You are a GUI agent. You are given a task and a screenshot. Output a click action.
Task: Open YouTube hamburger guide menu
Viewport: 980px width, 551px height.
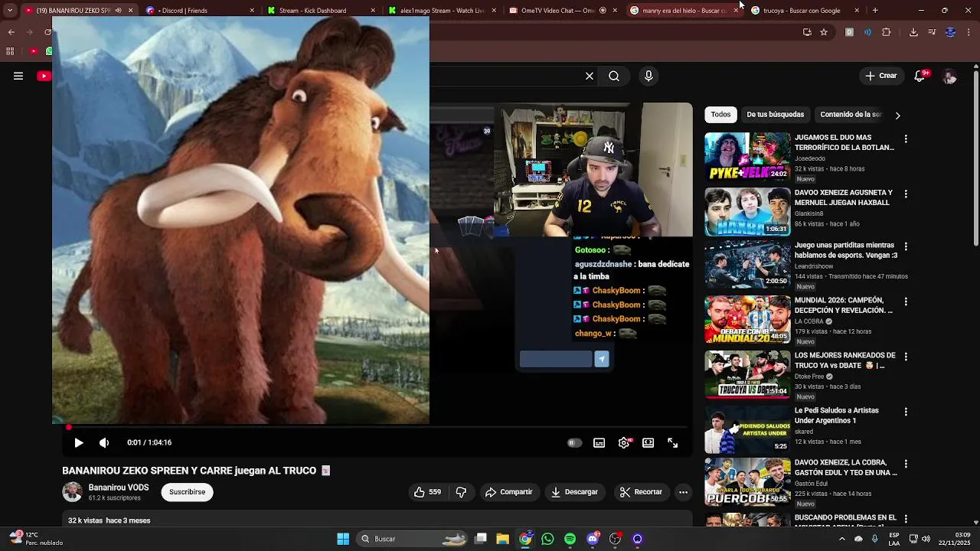pos(18,76)
